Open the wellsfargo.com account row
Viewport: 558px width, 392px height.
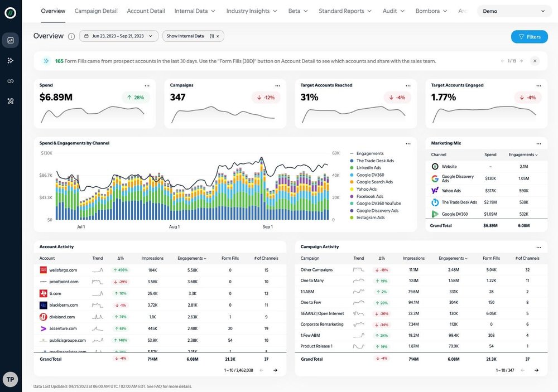coord(160,270)
